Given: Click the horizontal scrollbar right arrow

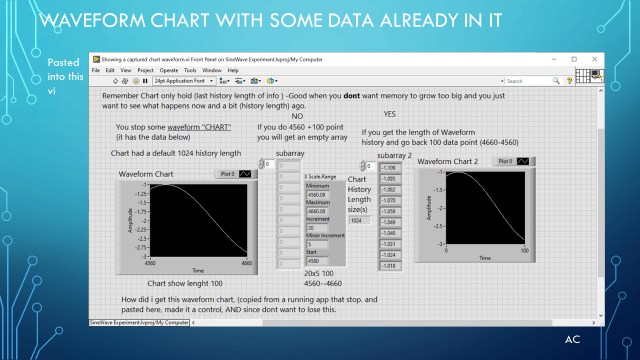Looking at the screenshot, I should click(594, 322).
